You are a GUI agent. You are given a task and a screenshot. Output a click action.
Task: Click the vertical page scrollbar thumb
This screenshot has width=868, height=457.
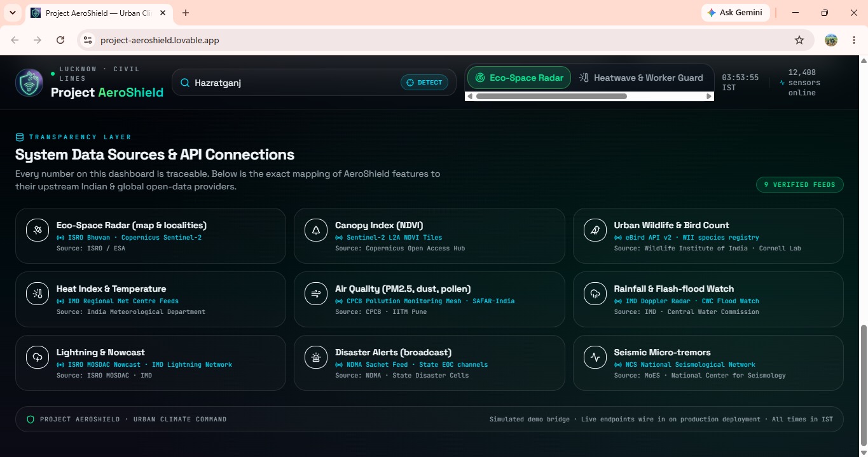[863, 385]
